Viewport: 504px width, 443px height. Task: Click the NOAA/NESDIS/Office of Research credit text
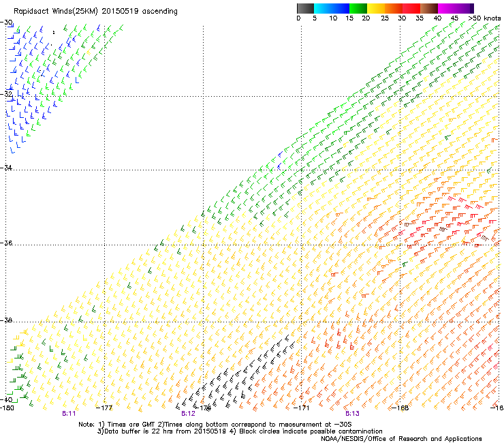(x=401, y=439)
